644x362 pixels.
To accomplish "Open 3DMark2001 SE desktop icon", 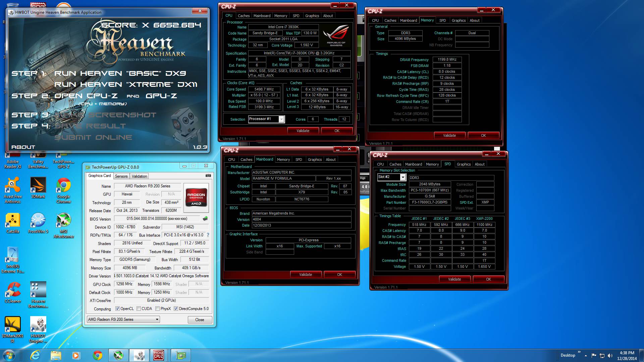I will click(x=13, y=330).
